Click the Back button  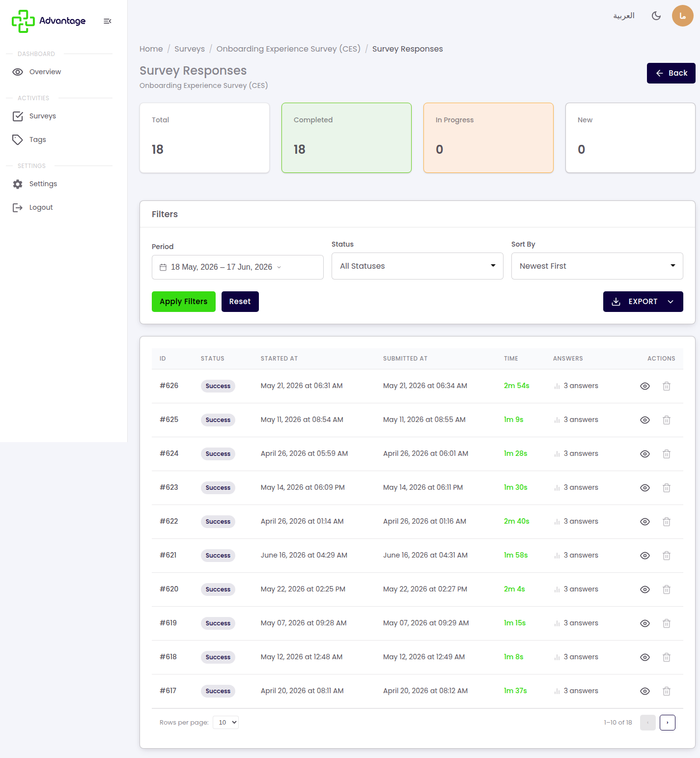coord(671,73)
